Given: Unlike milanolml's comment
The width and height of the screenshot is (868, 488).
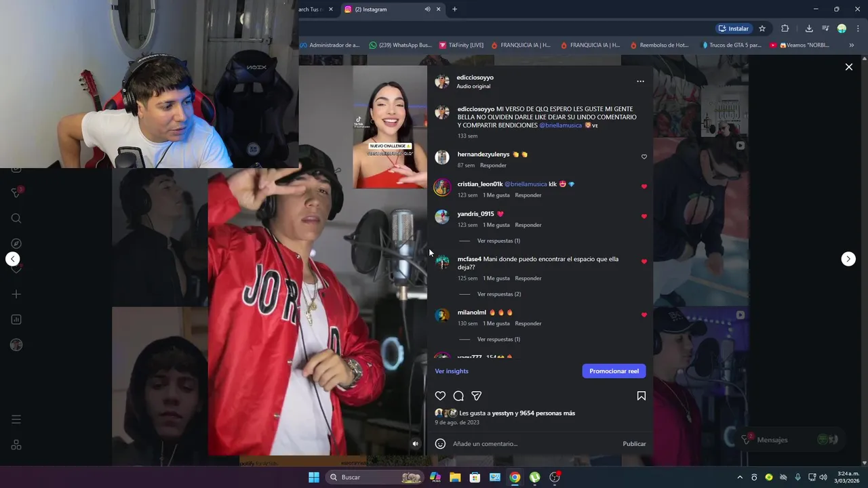Looking at the screenshot, I should (644, 315).
